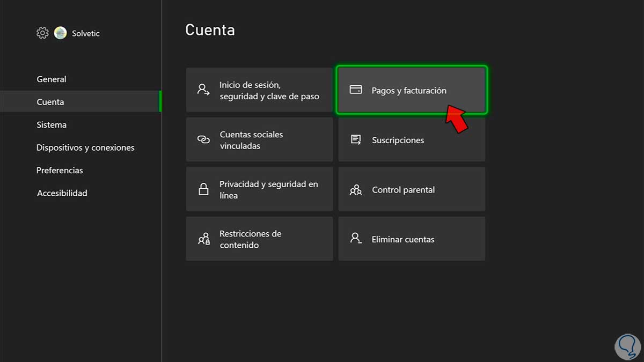Click the Solvetic account name
644x362 pixels.
[x=86, y=33]
